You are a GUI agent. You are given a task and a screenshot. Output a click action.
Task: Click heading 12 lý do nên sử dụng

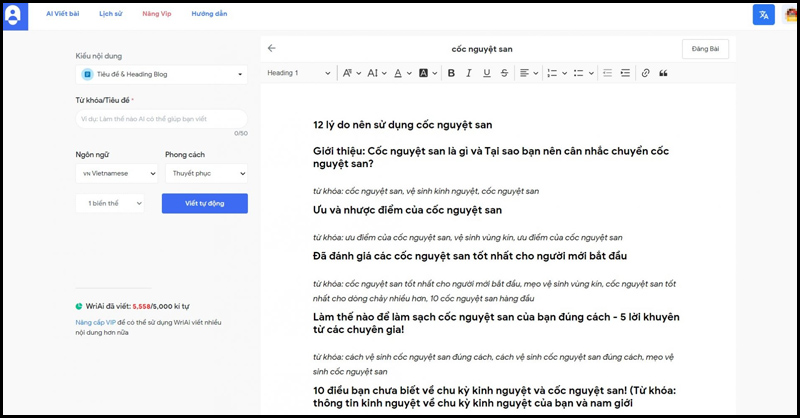403,125
